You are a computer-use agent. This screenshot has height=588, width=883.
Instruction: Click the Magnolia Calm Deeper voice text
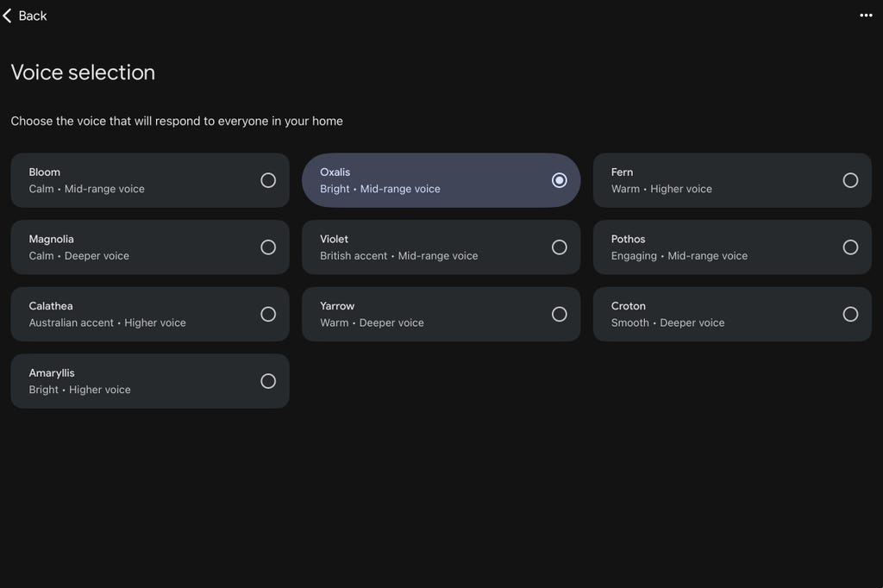78,256
